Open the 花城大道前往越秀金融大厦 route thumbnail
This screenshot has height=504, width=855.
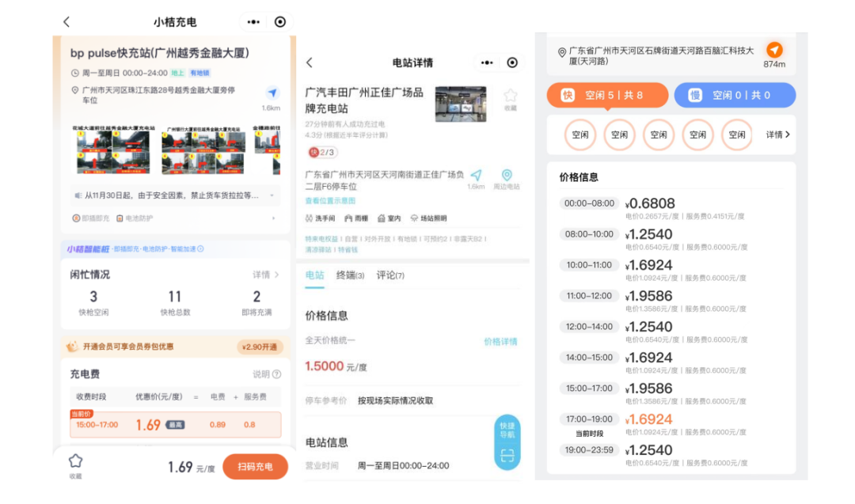click(x=113, y=150)
